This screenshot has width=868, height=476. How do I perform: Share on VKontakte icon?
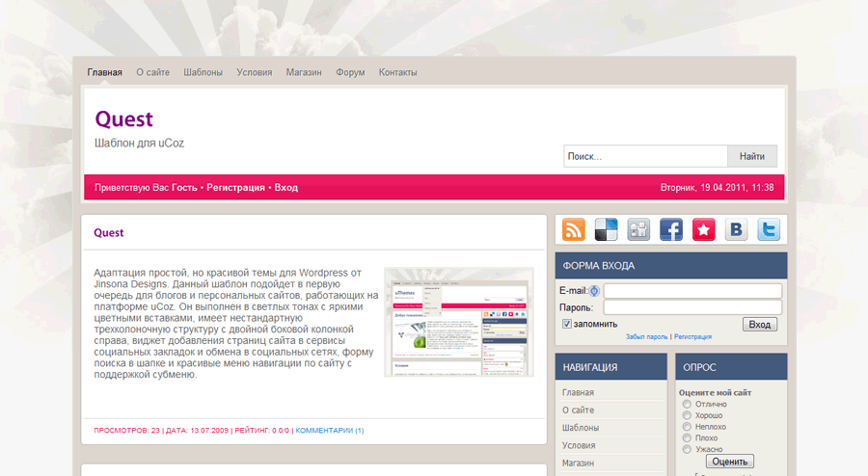(x=737, y=229)
